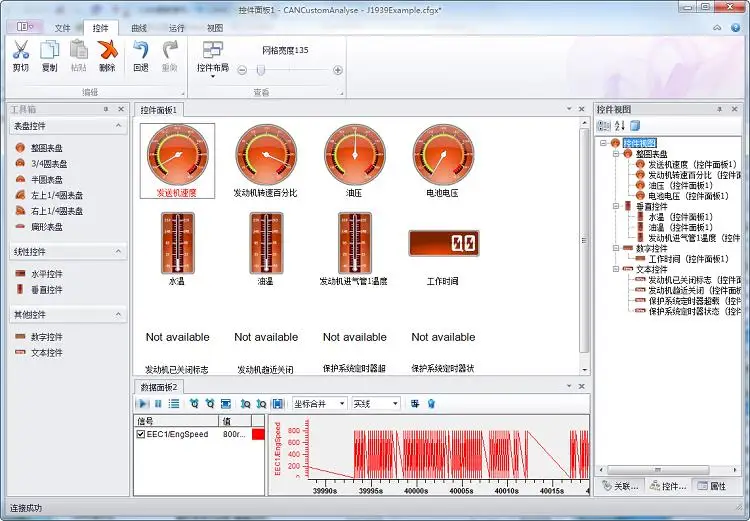Switch to the 曲线 ribbon tab
The image size is (750, 521).
tap(139, 28)
